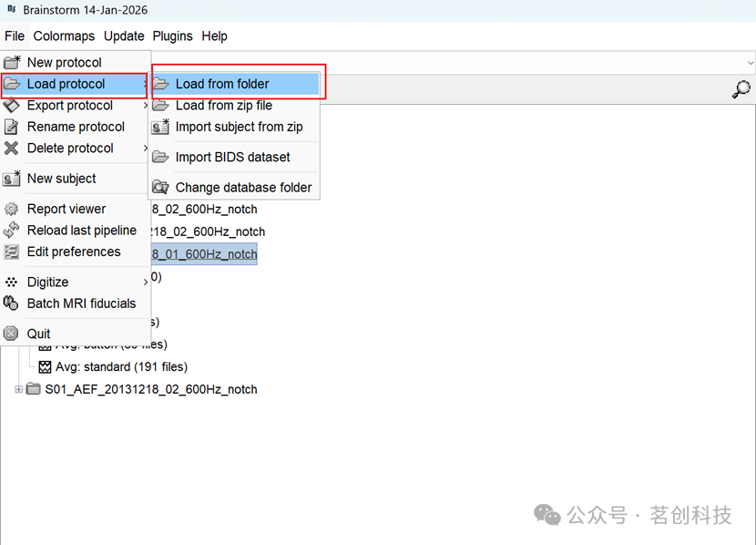
Task: Quit Brainstorm from File menu
Action: (x=76, y=334)
